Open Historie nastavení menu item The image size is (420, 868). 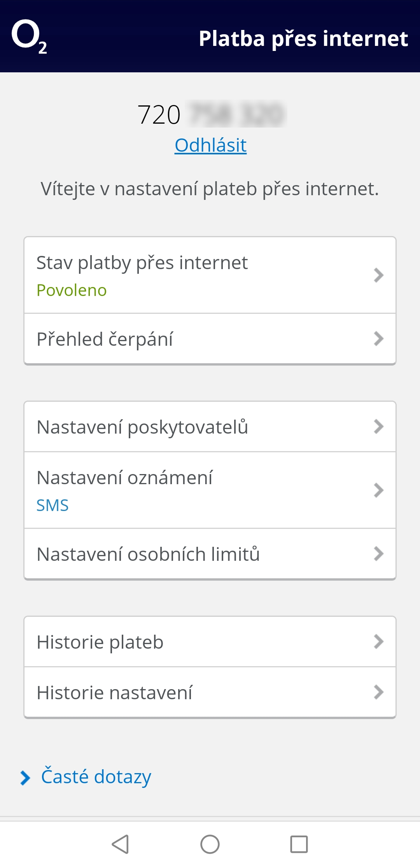pos(115,693)
